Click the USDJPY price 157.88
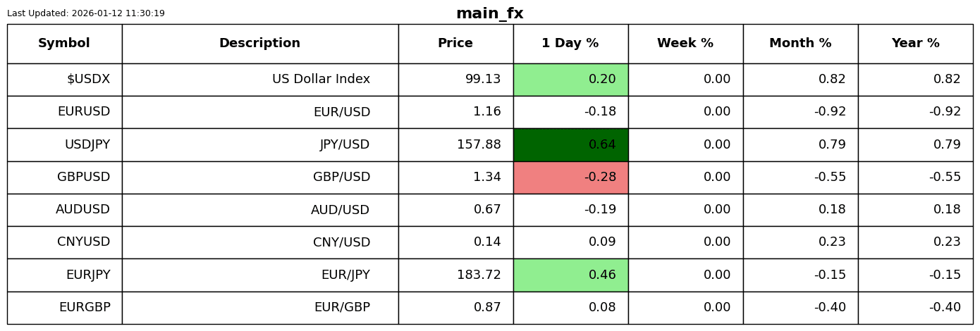The height and width of the screenshot is (331, 980). click(479, 145)
